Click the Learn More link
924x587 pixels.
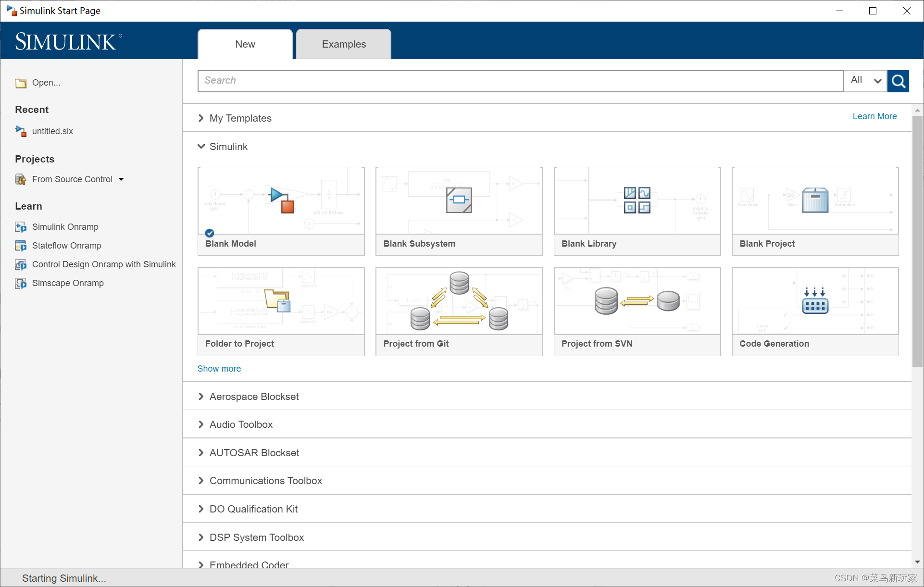click(x=874, y=116)
